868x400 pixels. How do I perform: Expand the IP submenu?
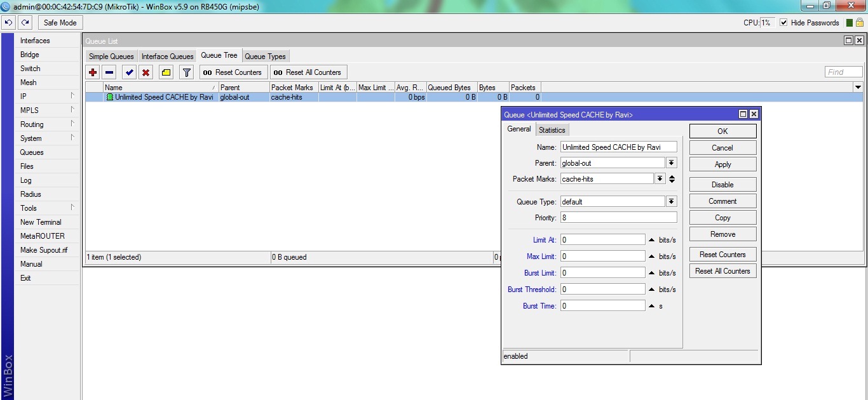[x=72, y=96]
